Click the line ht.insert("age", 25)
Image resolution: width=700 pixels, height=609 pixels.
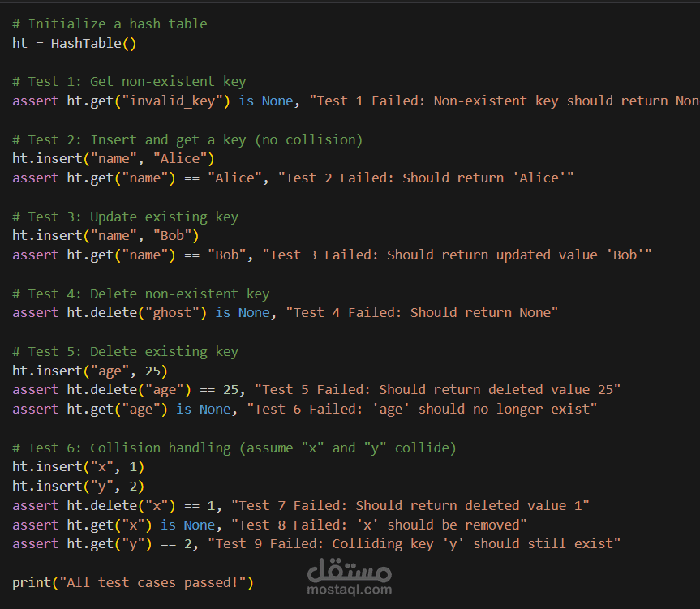[90, 371]
